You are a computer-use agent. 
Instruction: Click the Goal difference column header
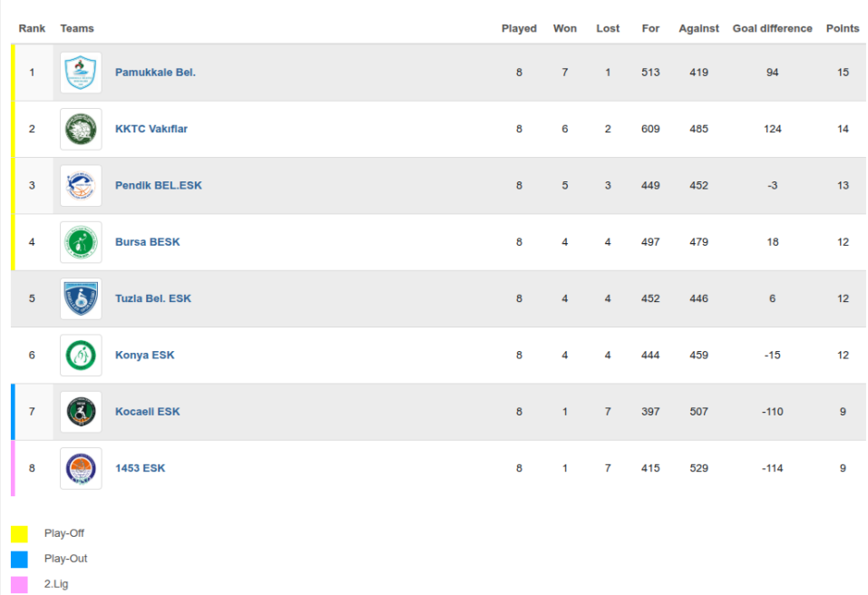click(x=772, y=28)
